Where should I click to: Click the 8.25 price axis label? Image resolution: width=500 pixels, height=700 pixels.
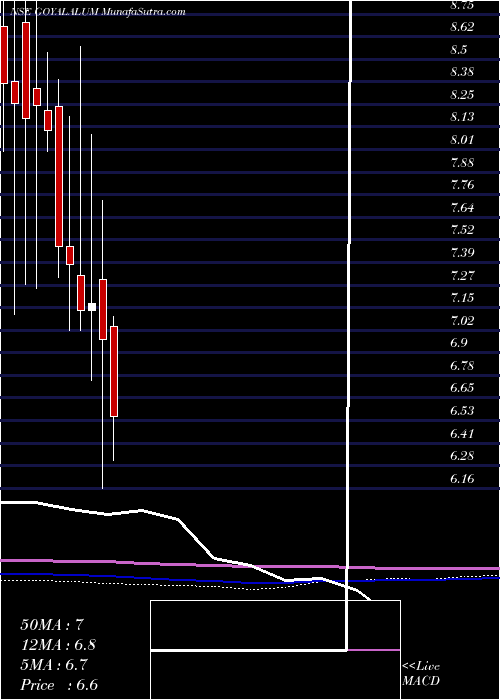coord(462,95)
